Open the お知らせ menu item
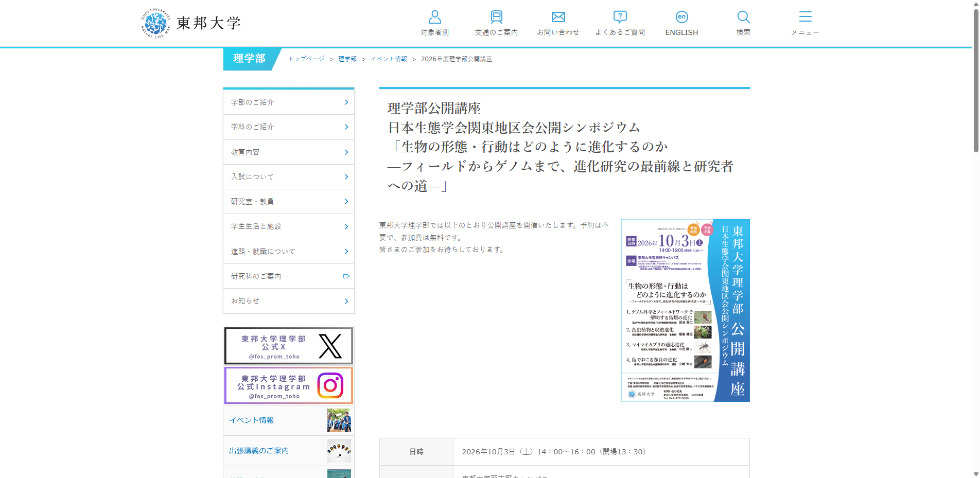This screenshot has width=980, height=478. (289, 302)
